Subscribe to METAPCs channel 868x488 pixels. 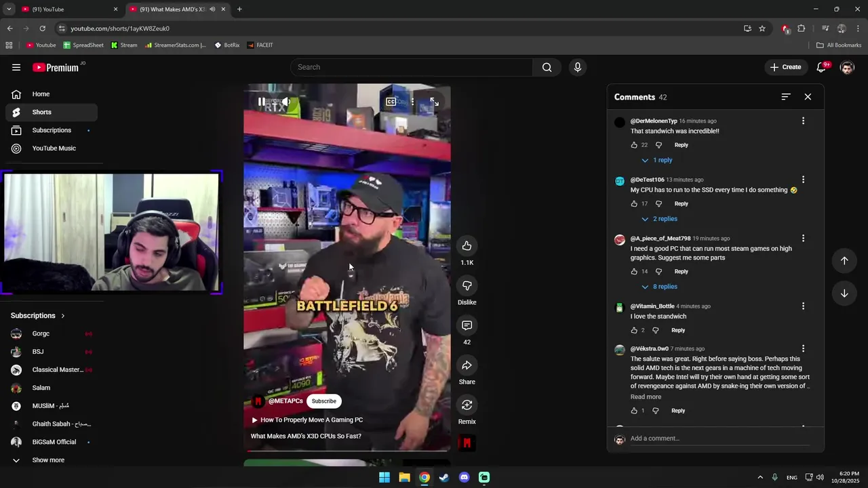coord(323,401)
